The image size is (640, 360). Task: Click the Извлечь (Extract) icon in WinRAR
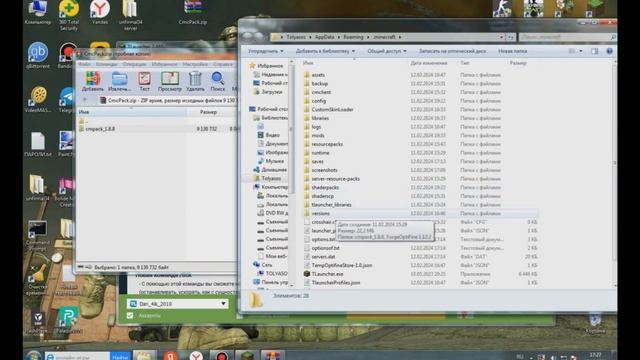coord(119,81)
